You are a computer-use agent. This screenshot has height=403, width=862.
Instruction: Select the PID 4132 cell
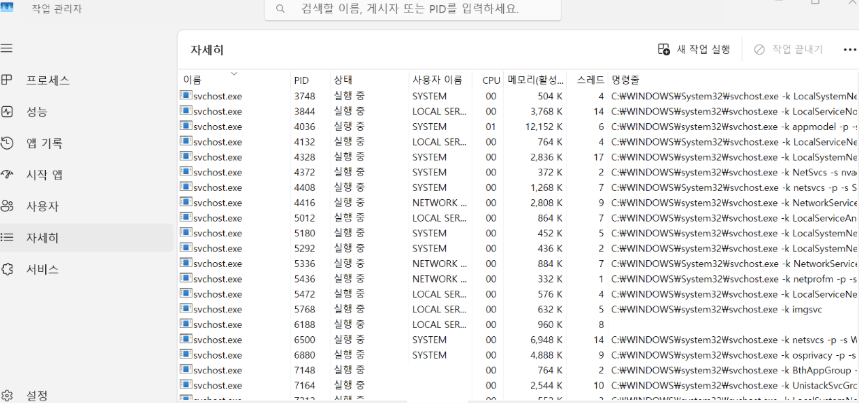305,141
